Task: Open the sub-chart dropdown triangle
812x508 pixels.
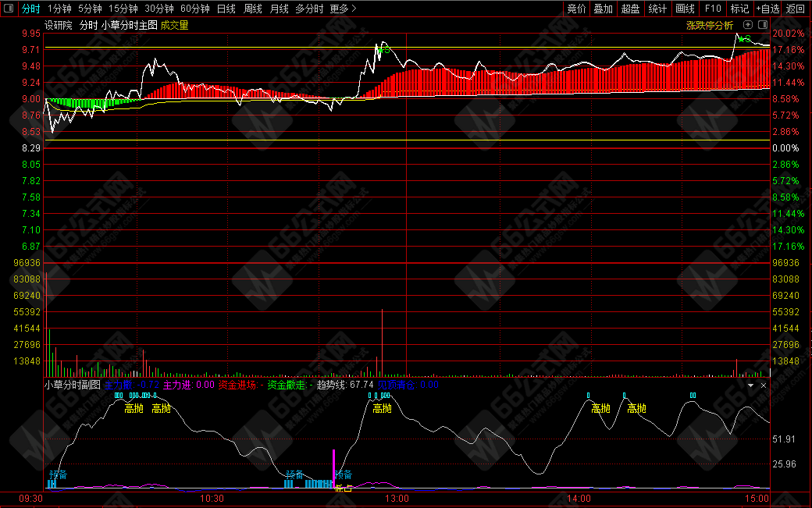Action: click(x=751, y=385)
